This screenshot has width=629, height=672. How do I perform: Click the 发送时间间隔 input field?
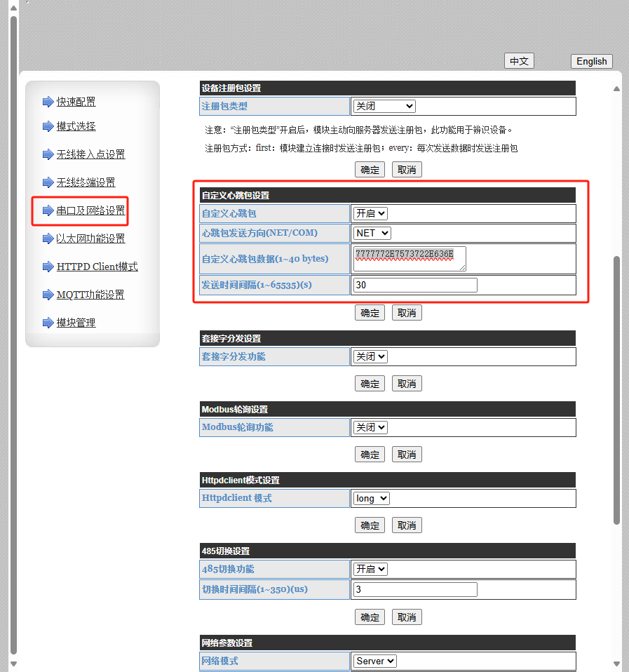tap(414, 285)
